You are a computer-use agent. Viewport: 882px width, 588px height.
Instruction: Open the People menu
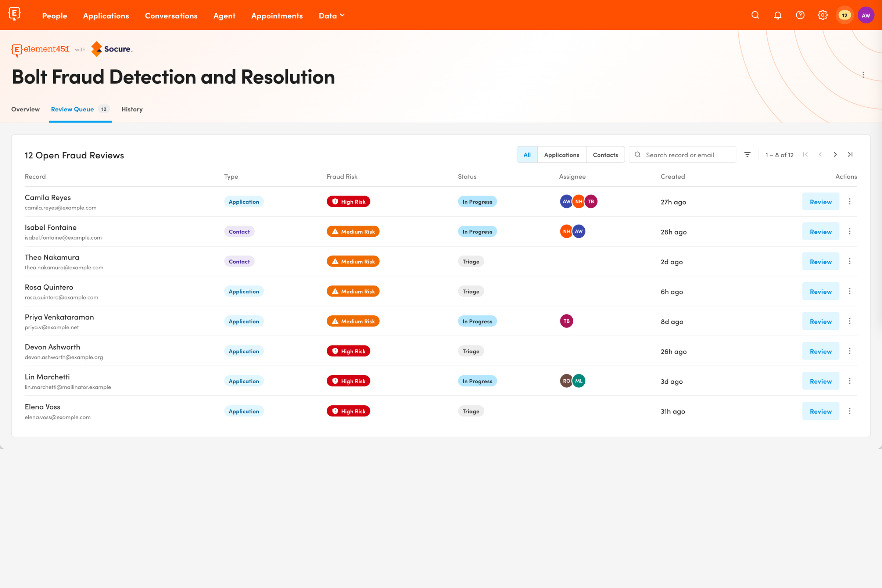pos(54,16)
